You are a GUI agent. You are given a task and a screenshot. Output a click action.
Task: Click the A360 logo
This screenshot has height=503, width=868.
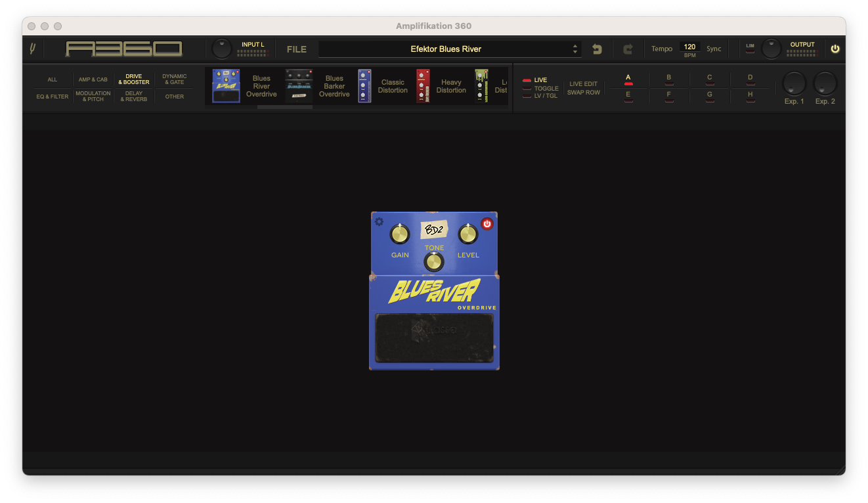(124, 49)
